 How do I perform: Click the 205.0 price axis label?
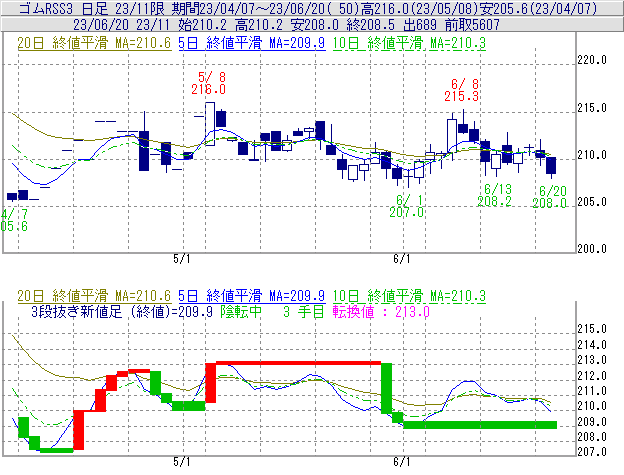[x=592, y=202]
